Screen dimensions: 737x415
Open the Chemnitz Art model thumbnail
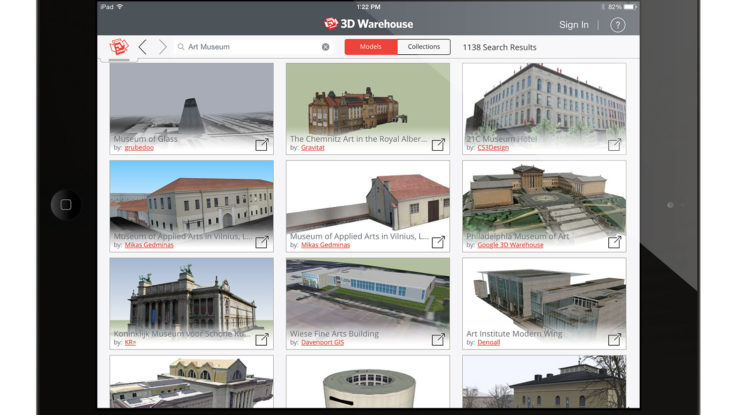point(368,108)
